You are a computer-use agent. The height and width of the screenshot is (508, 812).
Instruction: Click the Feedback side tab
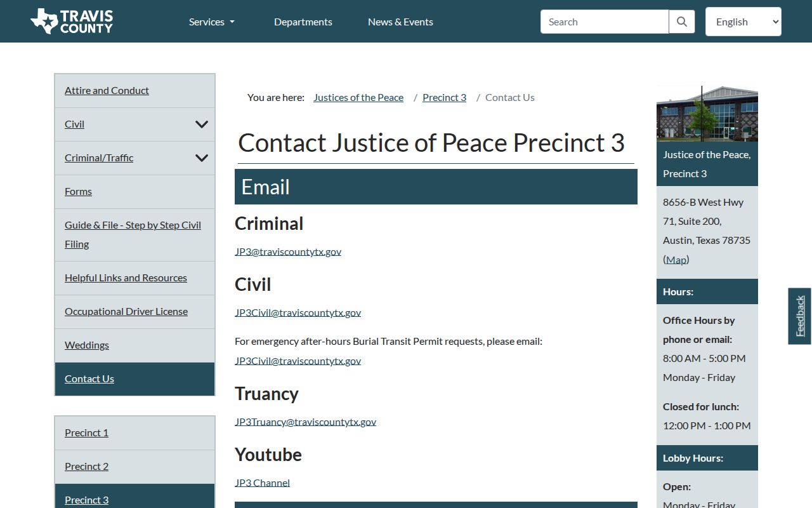(x=799, y=316)
